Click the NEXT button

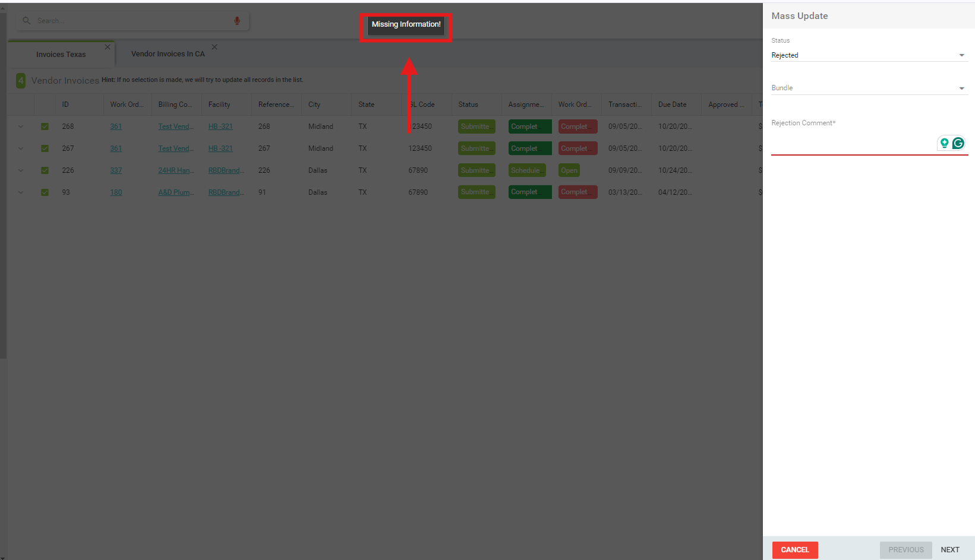click(x=949, y=550)
